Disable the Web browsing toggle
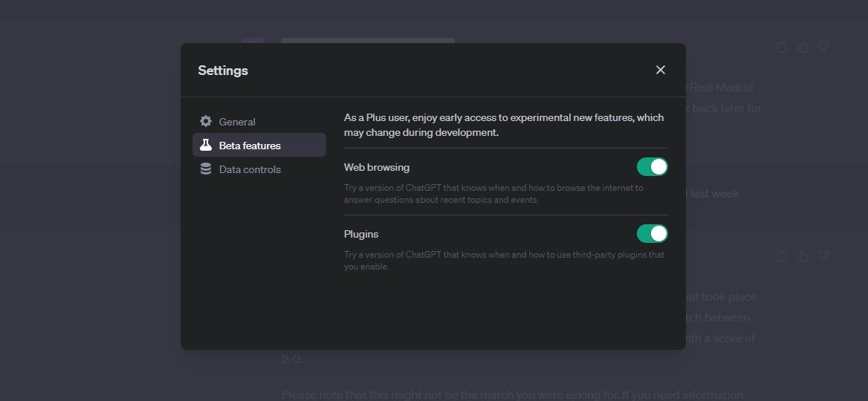Screen dimensions: 868x401 [x=652, y=167]
